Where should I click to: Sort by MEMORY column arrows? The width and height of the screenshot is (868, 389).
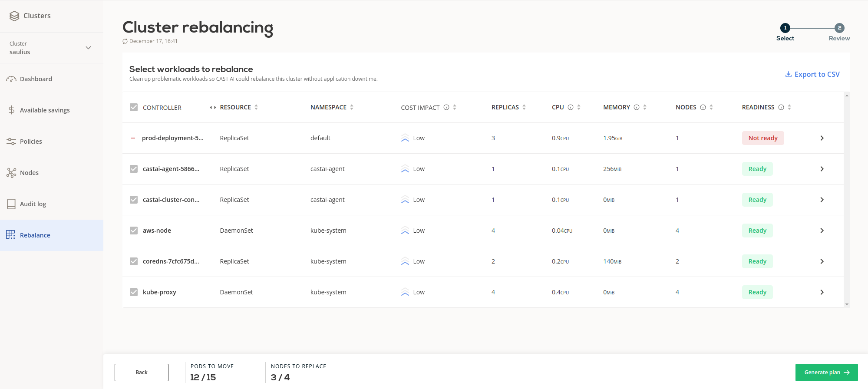tap(645, 107)
